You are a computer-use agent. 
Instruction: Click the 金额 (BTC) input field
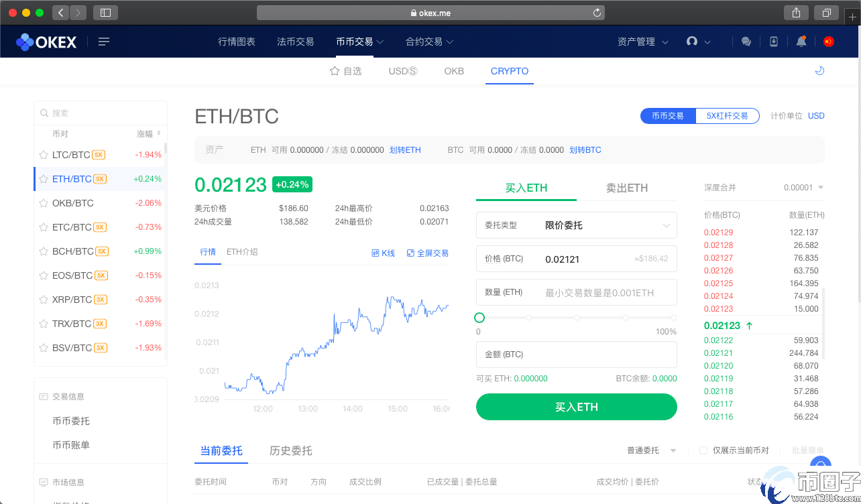coord(577,355)
